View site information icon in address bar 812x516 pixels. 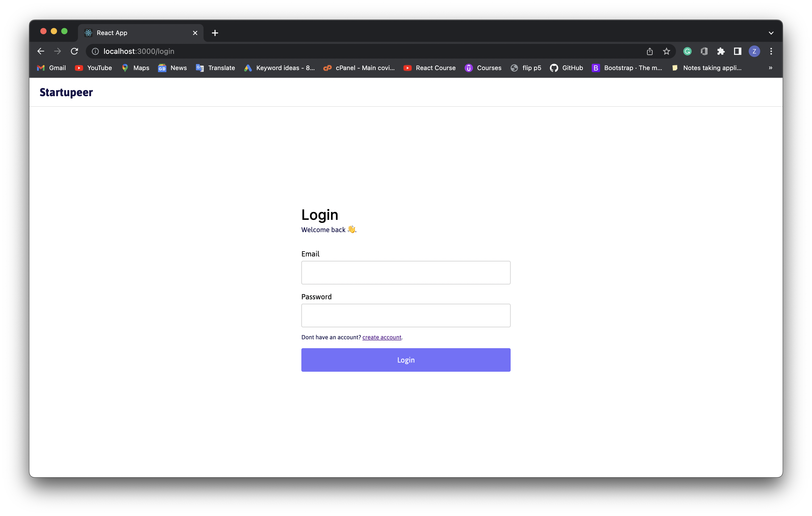click(x=95, y=51)
